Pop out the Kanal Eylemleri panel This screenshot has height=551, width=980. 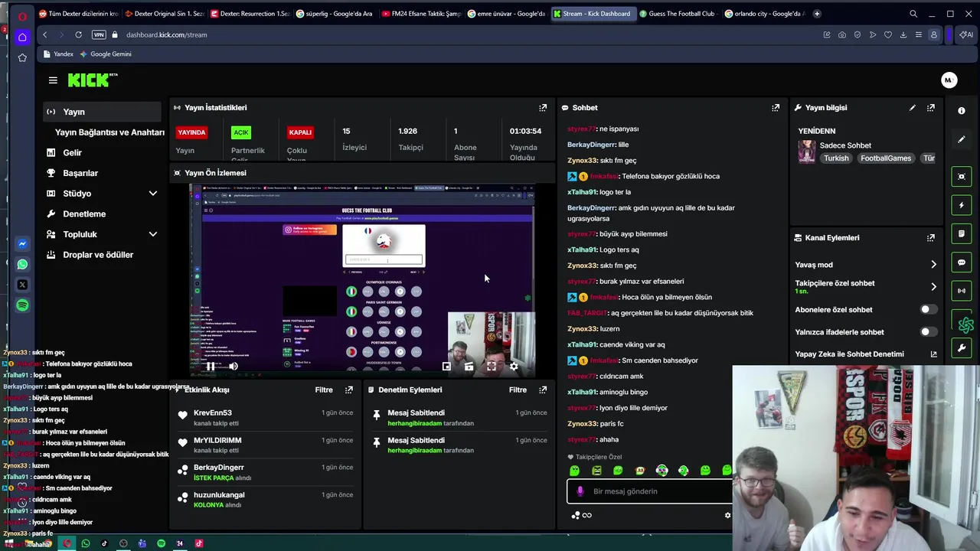coord(931,238)
